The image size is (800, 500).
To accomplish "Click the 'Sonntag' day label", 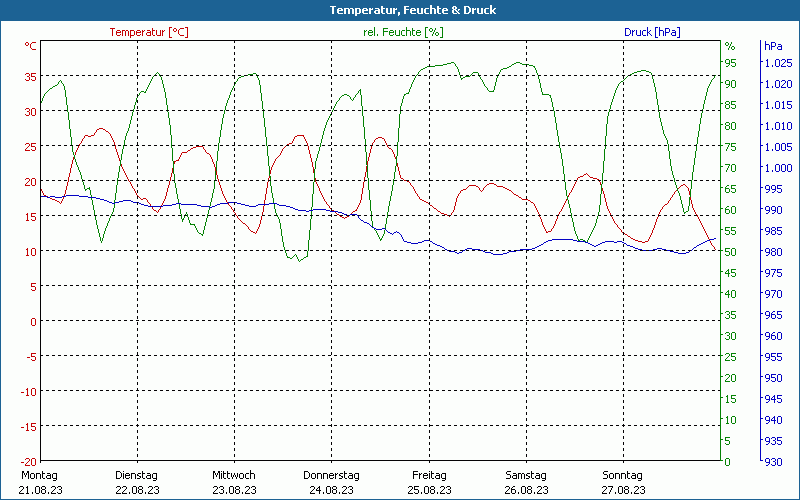I will (622, 475).
